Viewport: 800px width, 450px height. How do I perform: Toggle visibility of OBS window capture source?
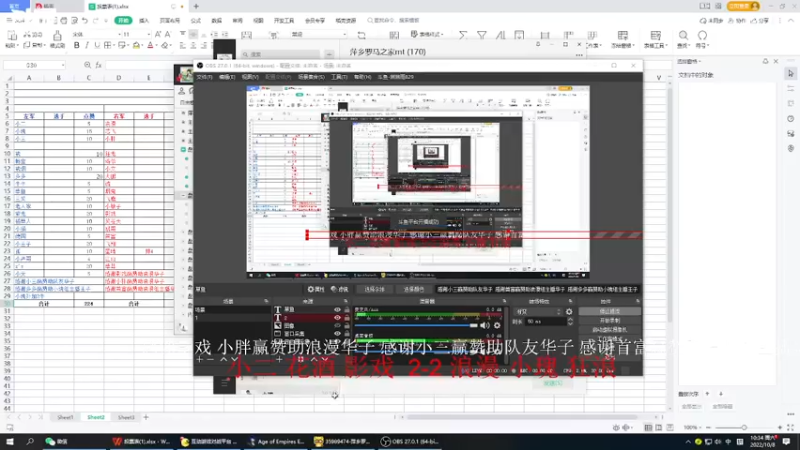coord(337,334)
